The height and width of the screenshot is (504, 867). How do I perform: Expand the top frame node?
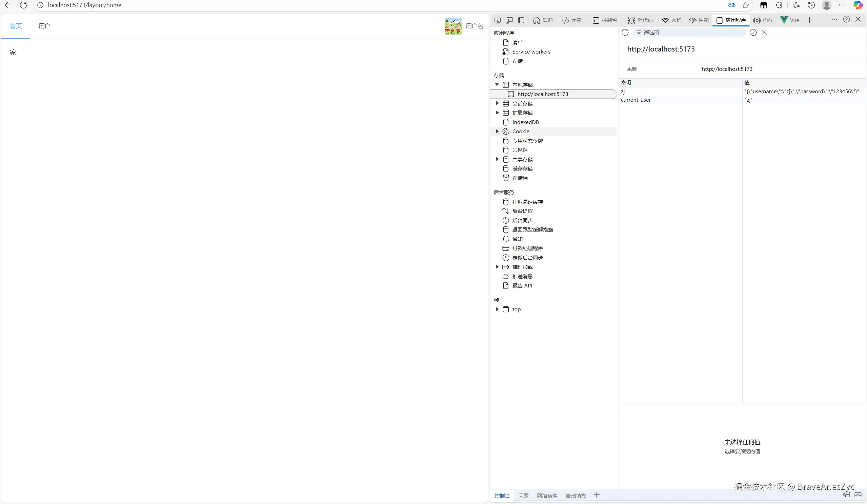[497, 309]
